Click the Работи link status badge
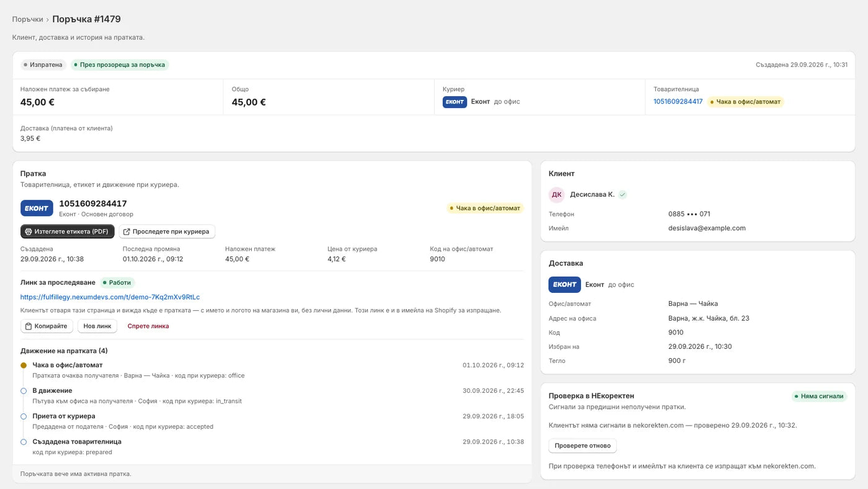 pyautogui.click(x=117, y=282)
